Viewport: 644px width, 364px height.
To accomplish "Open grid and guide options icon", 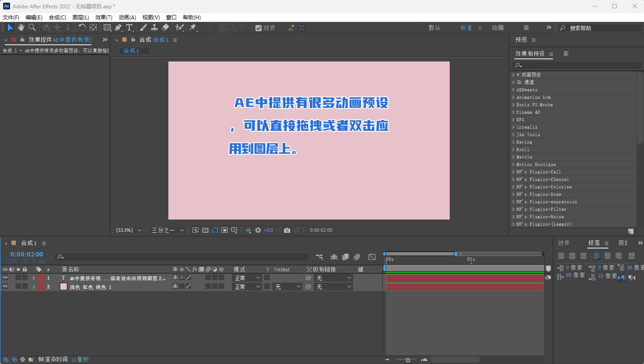I will [x=234, y=230].
